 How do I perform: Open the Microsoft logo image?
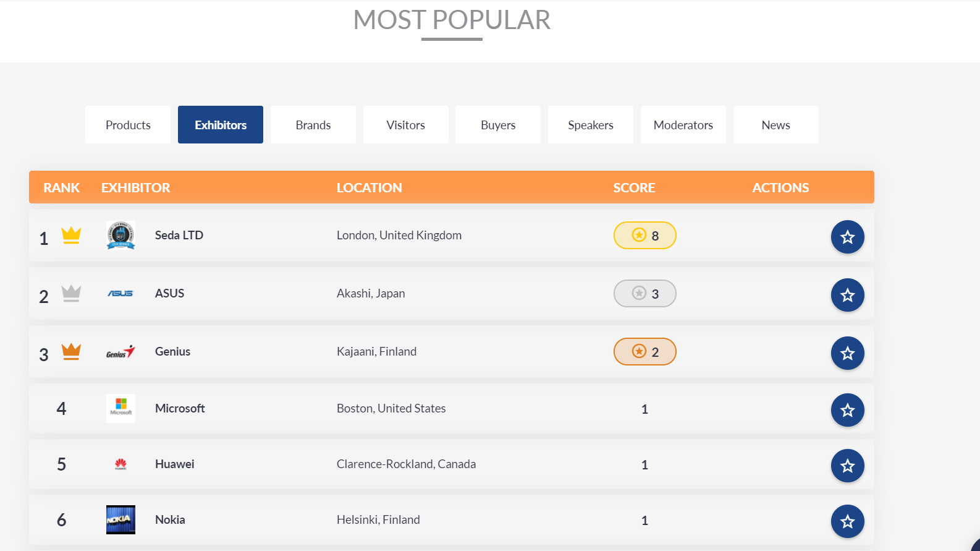(120, 408)
